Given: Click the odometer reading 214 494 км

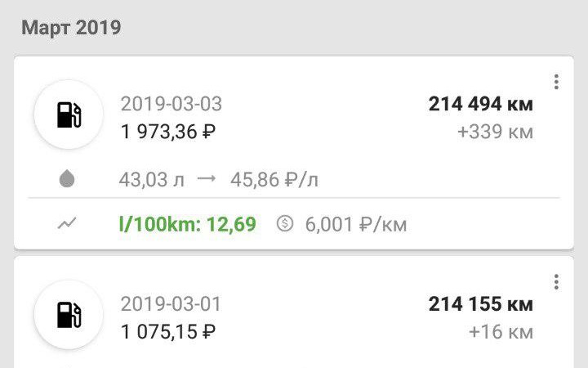Looking at the screenshot, I should (x=480, y=104).
